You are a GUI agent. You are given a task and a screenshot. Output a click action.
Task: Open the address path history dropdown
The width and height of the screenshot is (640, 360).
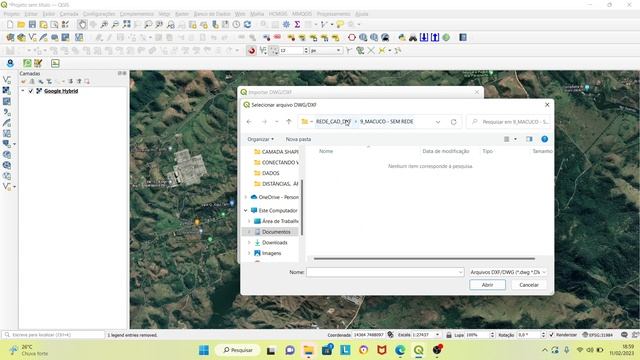coord(438,122)
